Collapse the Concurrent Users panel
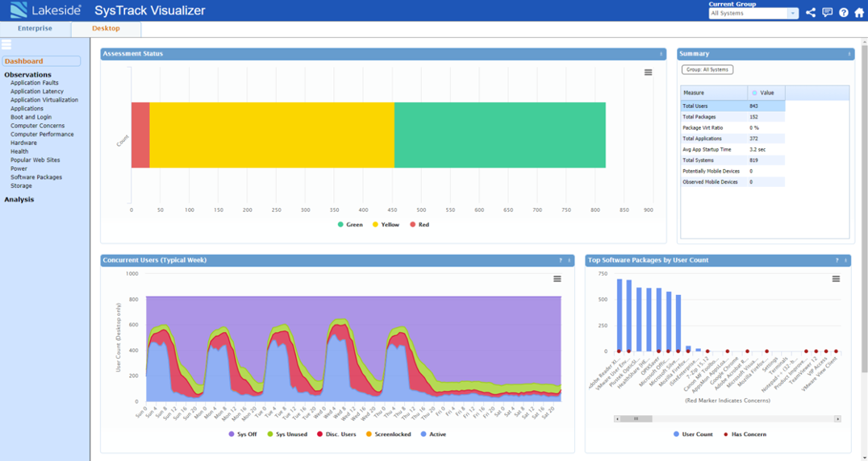Screen dimensions: 868x461 coord(569,260)
